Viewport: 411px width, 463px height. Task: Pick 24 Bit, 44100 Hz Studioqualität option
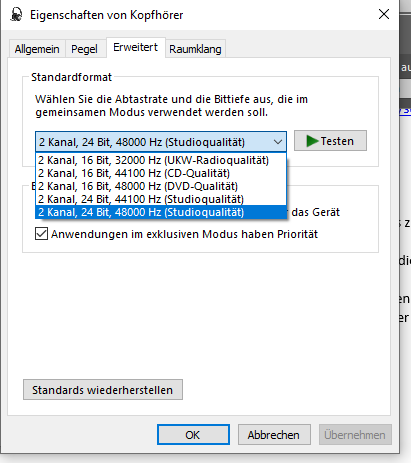coord(161,199)
